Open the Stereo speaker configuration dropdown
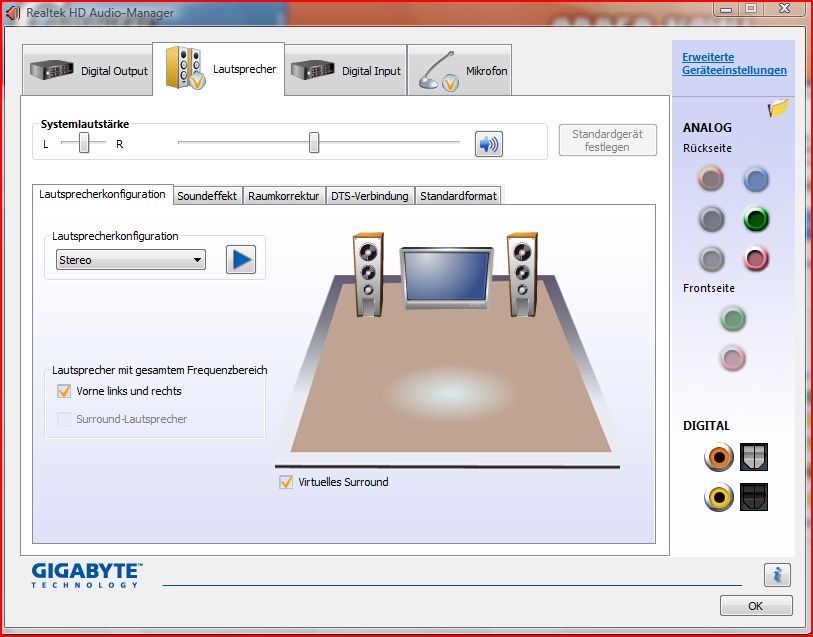 131,260
